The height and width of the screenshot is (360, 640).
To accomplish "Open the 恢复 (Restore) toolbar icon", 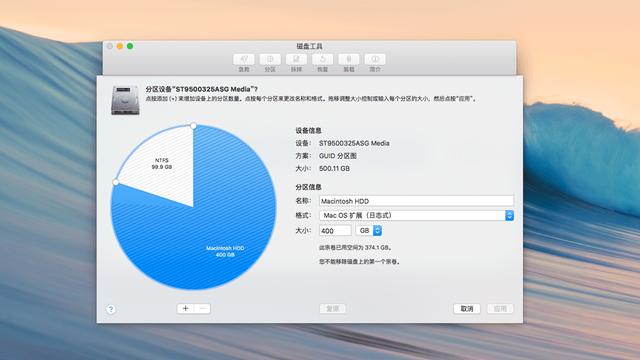I will [x=322, y=59].
